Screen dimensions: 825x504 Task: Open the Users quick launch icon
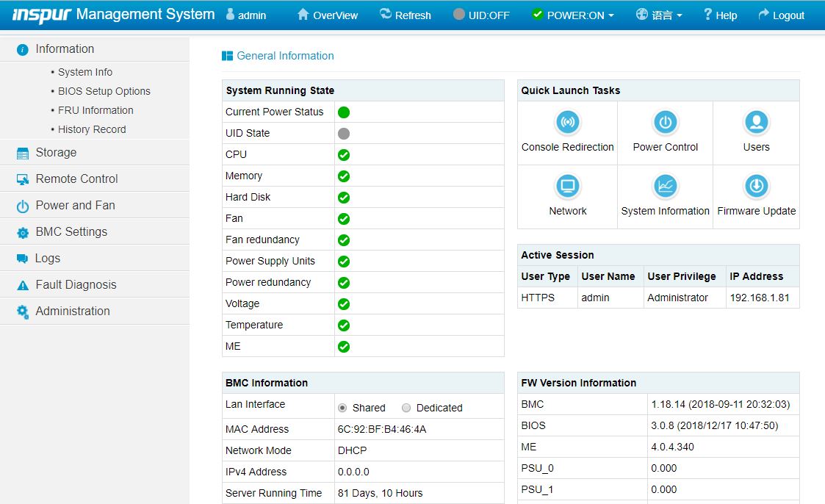756,122
